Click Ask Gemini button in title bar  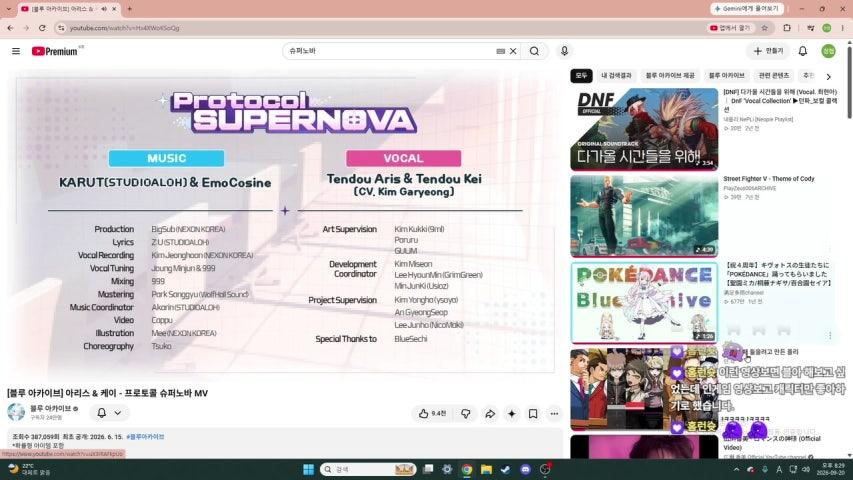pos(747,9)
